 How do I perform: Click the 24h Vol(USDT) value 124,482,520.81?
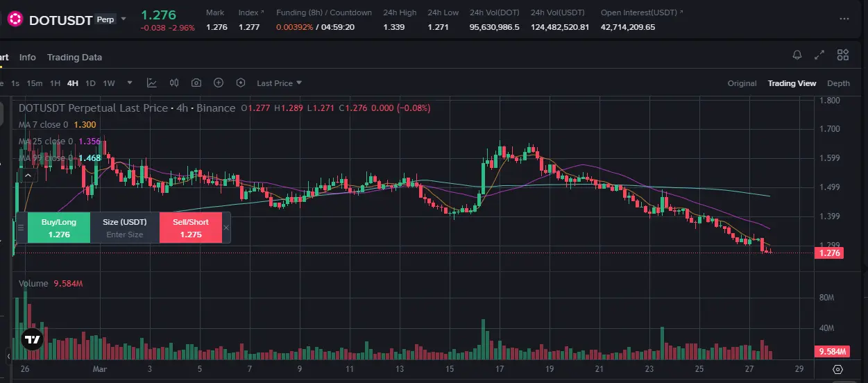560,27
